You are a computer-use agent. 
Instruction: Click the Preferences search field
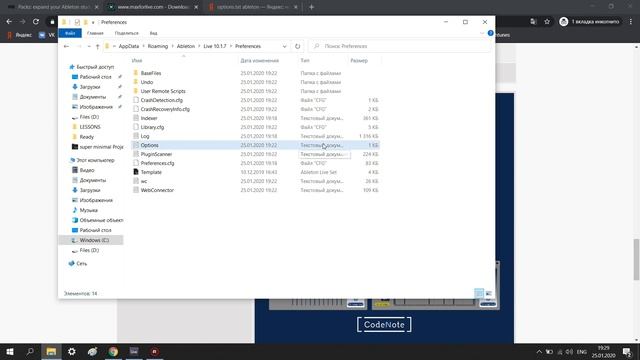point(400,46)
